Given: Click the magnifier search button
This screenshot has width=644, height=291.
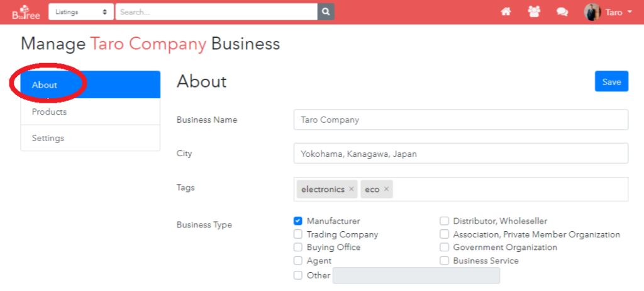Looking at the screenshot, I should point(326,12).
